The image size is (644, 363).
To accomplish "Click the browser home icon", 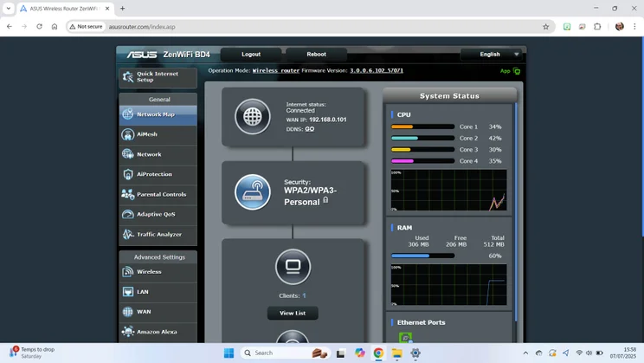I will coord(55,27).
